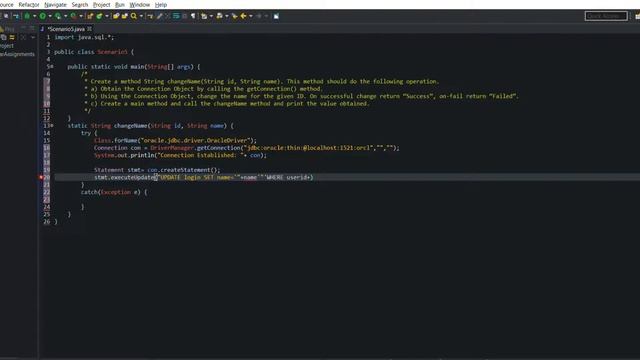
Task: Click the Previous Annotation icon
Action: click(x=220, y=16)
